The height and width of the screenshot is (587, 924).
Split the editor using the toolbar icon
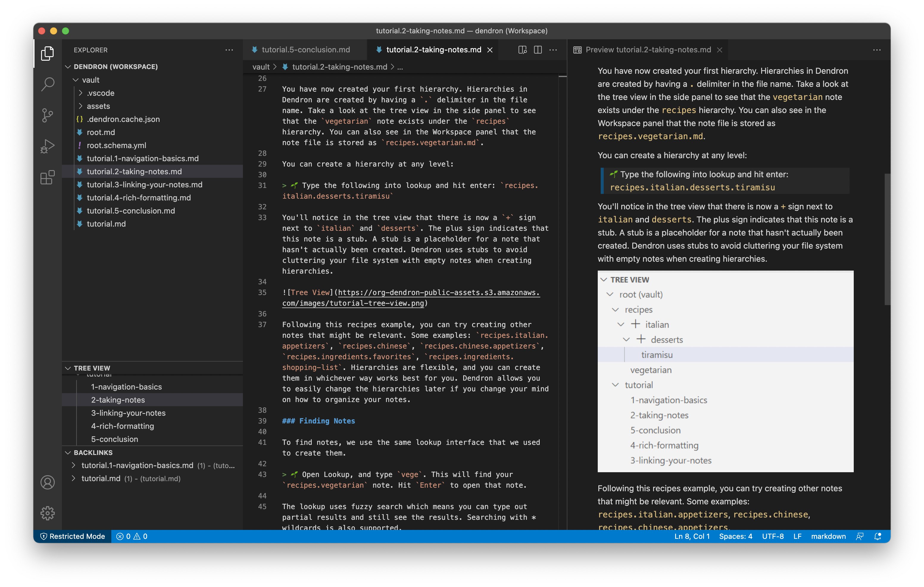click(x=538, y=50)
